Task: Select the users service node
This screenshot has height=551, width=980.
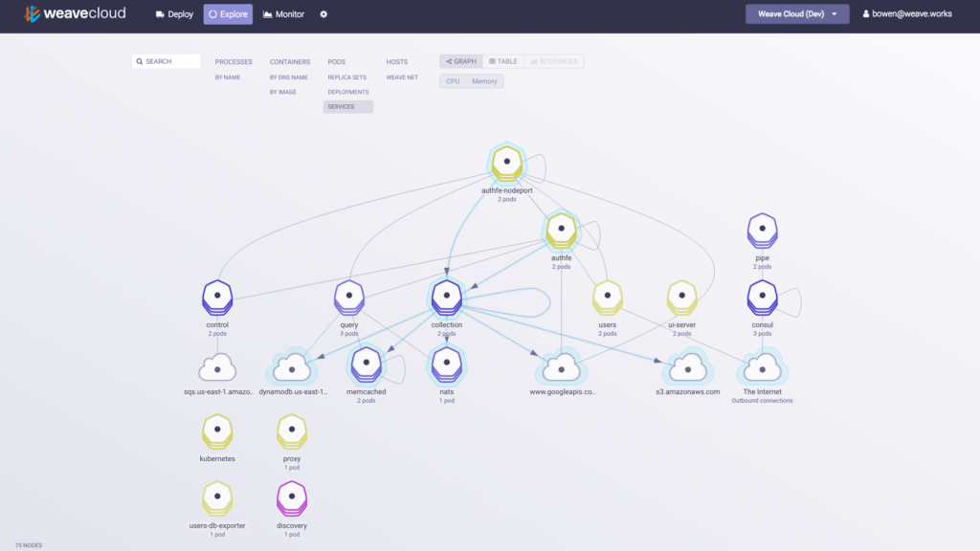Action: click(608, 297)
